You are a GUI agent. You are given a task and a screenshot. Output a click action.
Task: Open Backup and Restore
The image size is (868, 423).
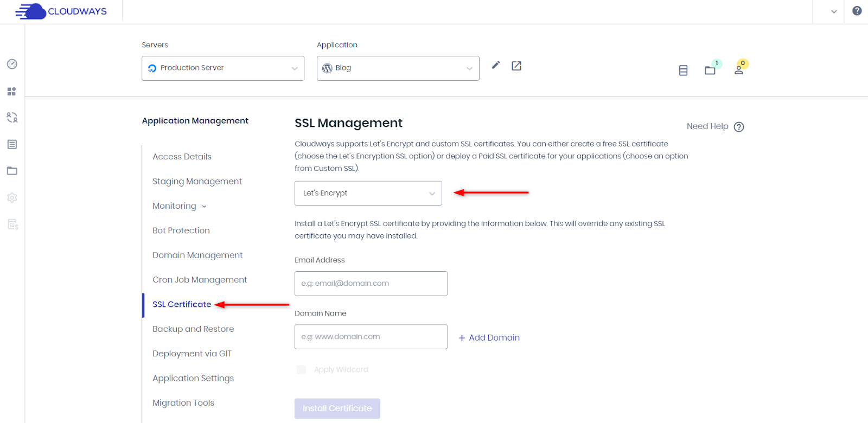(x=193, y=329)
